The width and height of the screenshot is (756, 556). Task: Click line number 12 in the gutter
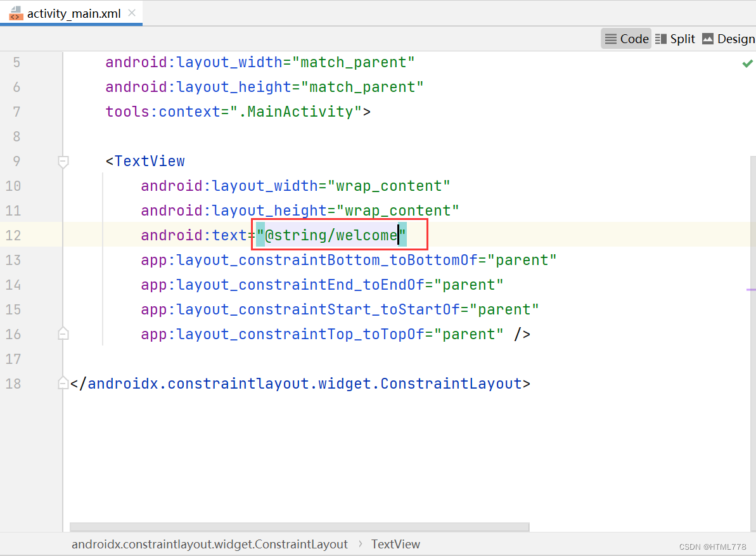coord(13,235)
